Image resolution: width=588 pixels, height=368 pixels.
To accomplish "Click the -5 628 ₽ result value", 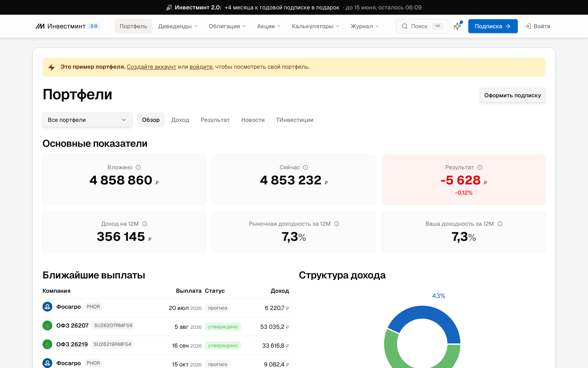I will (464, 180).
